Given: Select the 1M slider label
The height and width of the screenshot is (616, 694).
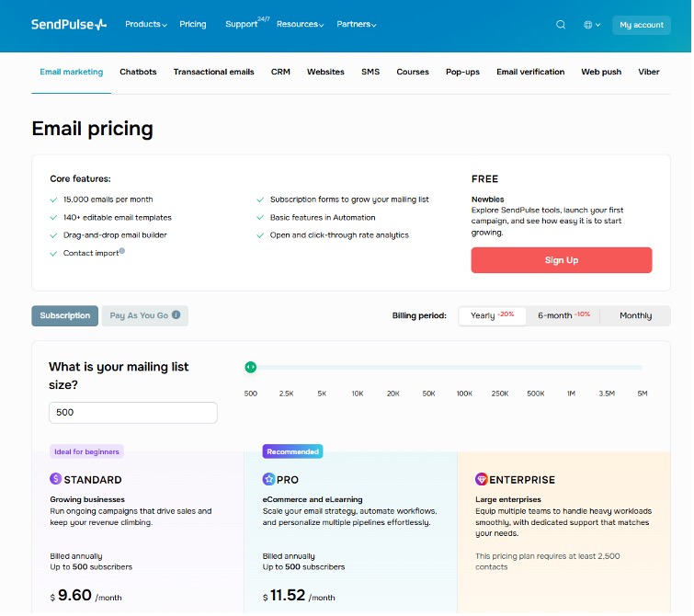Looking at the screenshot, I should click(574, 394).
